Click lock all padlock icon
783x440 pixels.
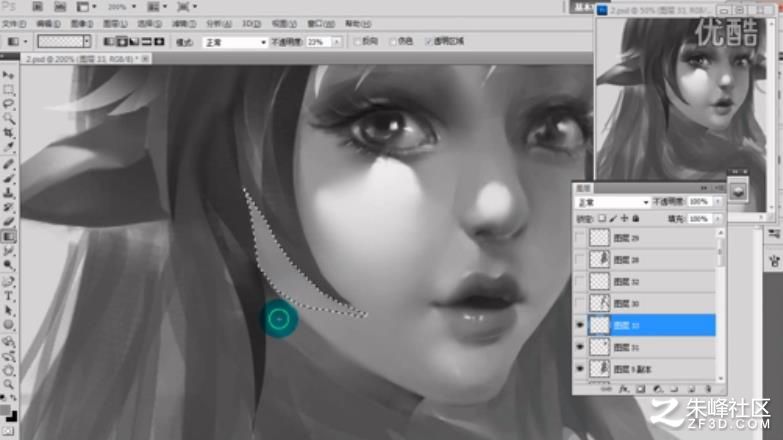coord(636,219)
